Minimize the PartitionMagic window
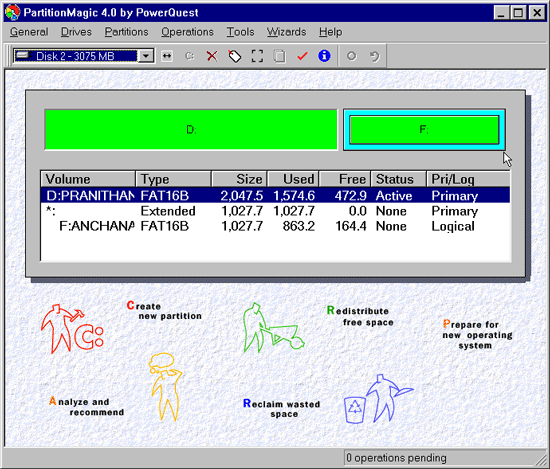Image resolution: width=550 pixels, height=469 pixels. click(501, 13)
